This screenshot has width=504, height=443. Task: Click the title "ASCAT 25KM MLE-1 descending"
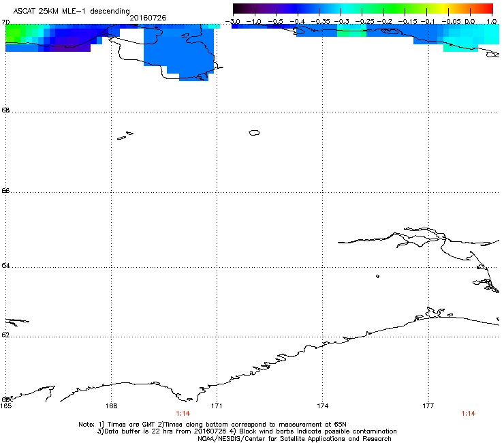(72, 11)
